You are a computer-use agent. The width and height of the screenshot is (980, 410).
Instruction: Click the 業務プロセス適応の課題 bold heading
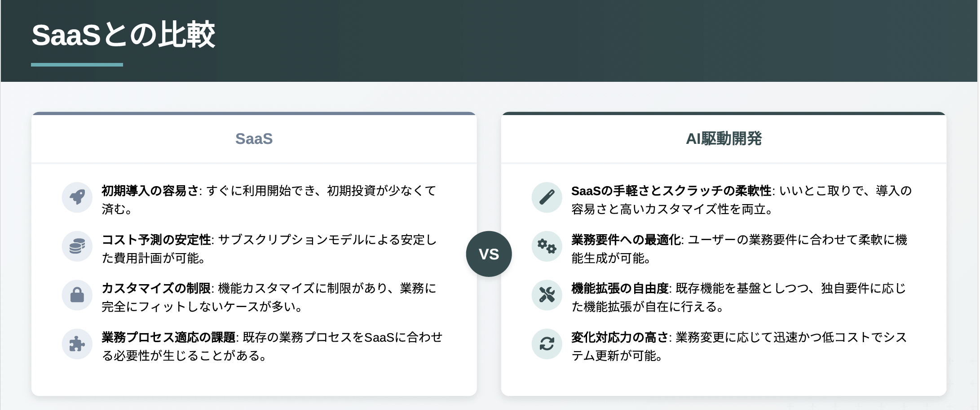[x=169, y=337]
